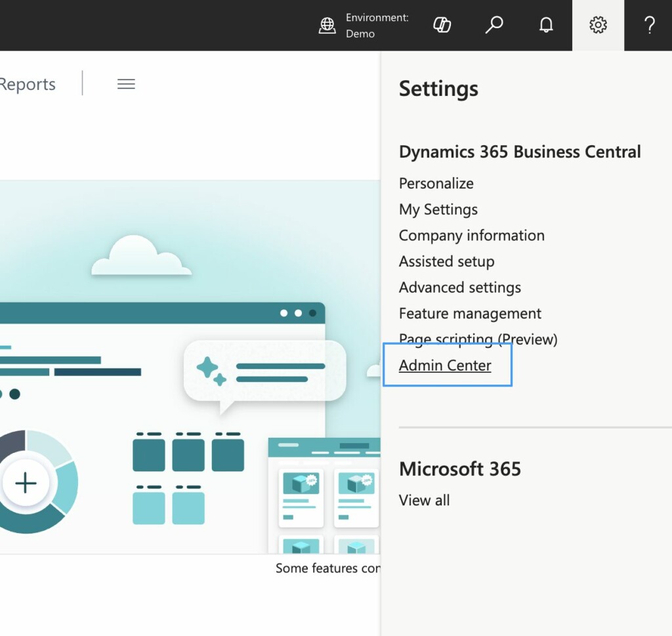Open the Admin Center link

tap(445, 366)
